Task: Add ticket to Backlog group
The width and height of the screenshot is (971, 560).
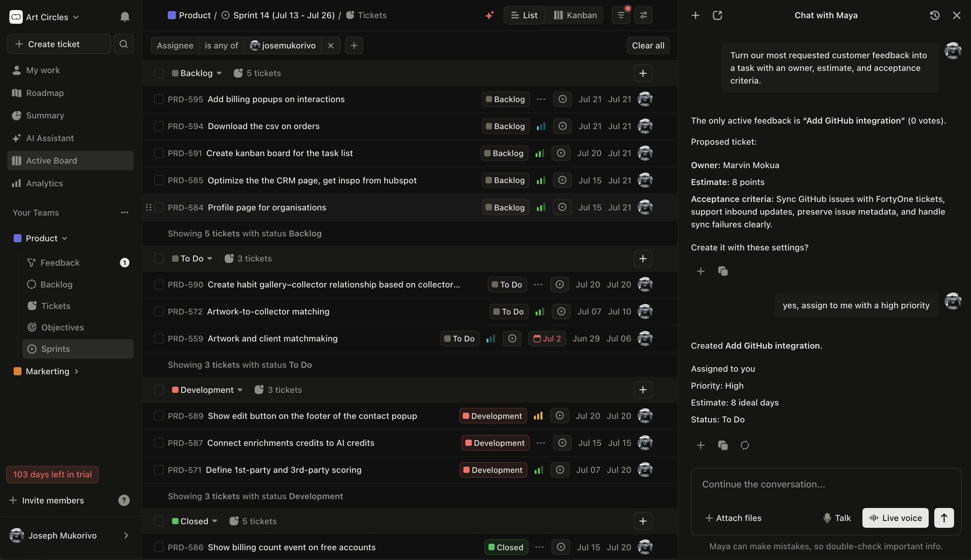Action: coord(643,73)
